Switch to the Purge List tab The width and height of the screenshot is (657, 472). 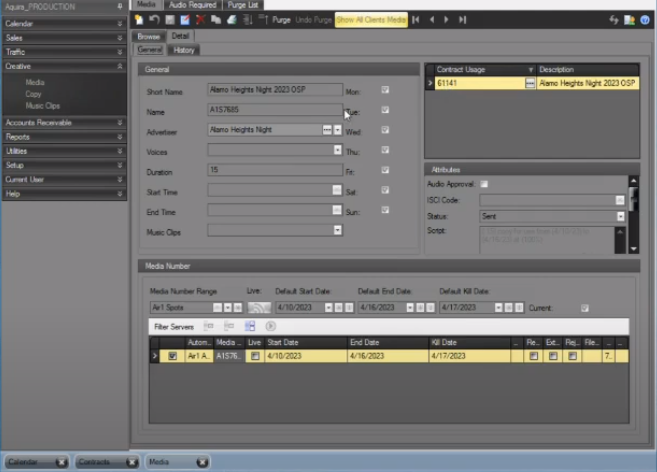243,5
